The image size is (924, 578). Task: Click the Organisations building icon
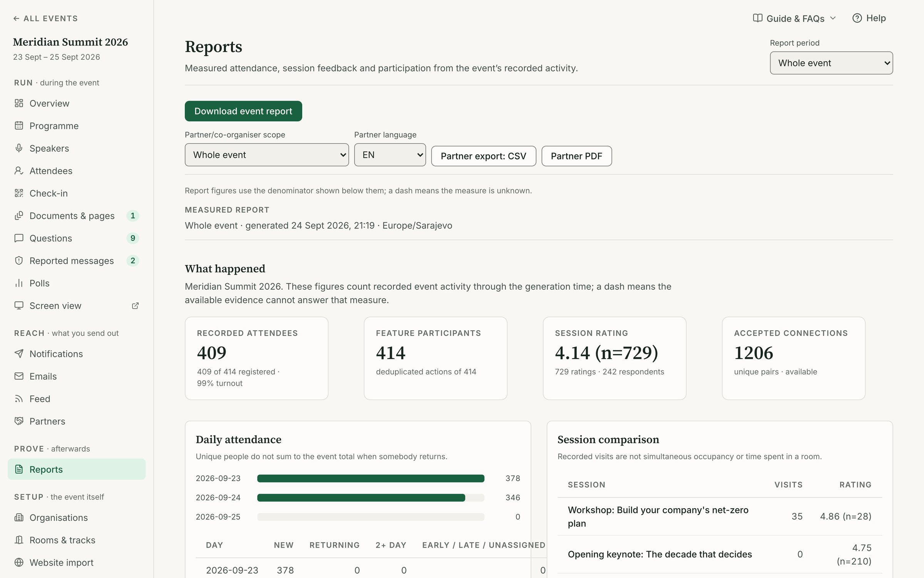[x=19, y=518]
